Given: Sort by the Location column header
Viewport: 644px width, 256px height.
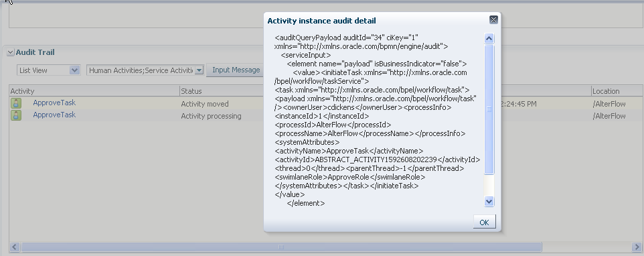Looking at the screenshot, I should tap(617, 91).
